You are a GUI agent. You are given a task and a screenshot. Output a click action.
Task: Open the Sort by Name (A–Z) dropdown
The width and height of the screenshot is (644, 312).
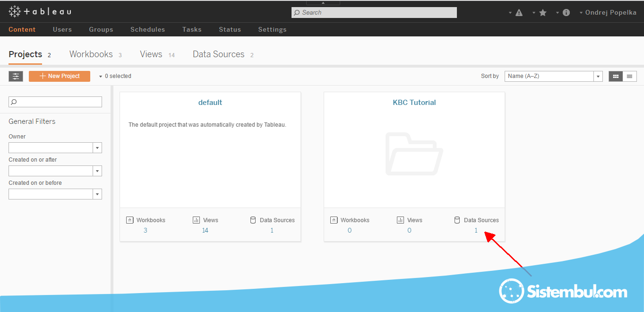[x=554, y=76]
